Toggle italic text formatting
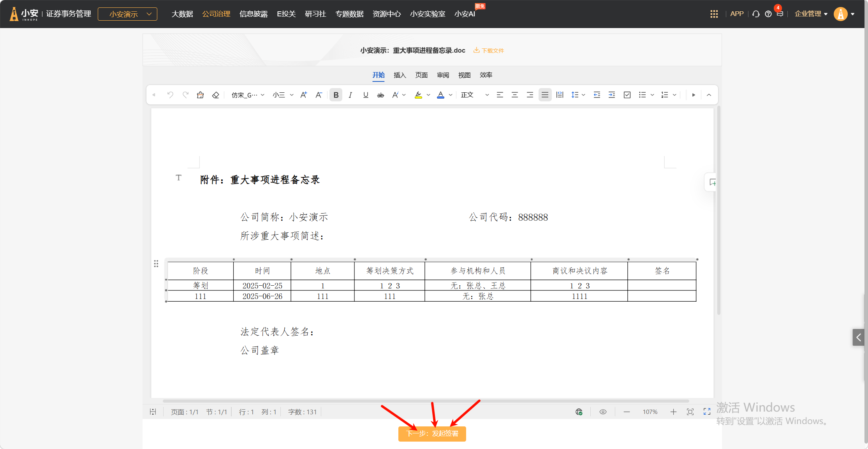The height and width of the screenshot is (449, 868). (350, 95)
